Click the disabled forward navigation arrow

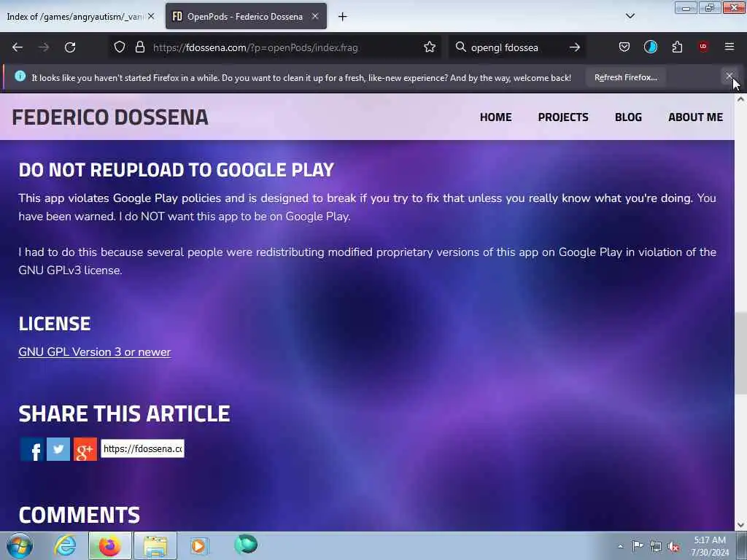pos(44,47)
